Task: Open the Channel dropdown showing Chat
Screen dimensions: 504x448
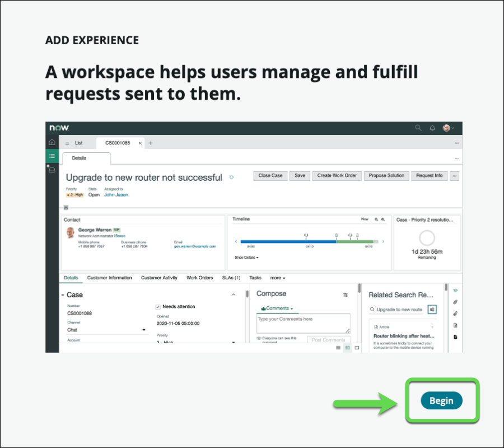Action: (x=106, y=330)
